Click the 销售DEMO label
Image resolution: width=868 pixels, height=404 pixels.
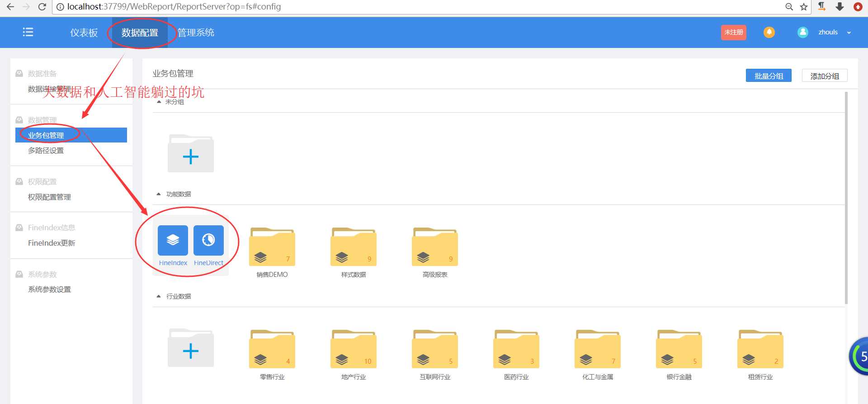click(272, 275)
